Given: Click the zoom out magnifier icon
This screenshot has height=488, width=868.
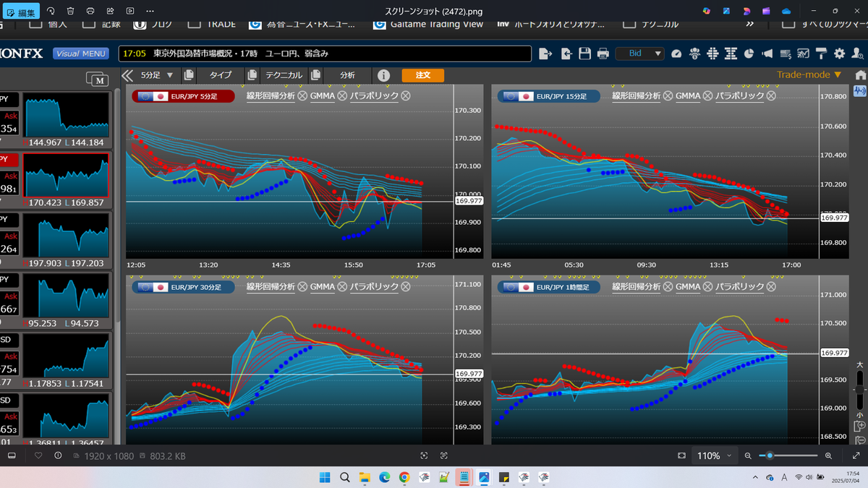Looking at the screenshot, I should 748,455.
